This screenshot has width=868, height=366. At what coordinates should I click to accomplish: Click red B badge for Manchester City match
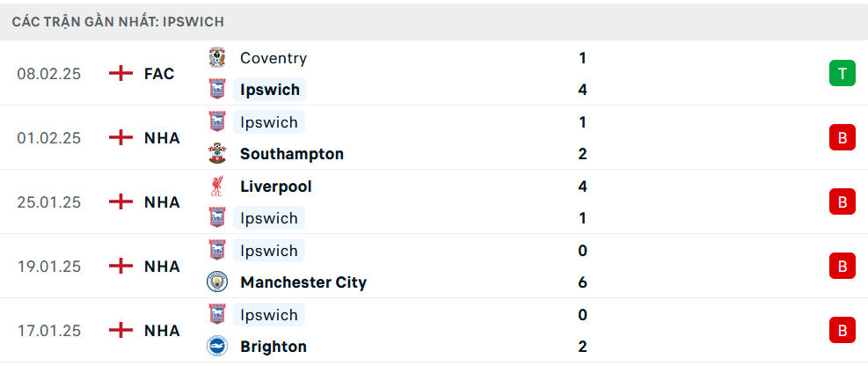842,267
